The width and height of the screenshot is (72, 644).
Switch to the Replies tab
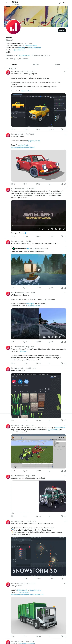(x=36, y=65)
